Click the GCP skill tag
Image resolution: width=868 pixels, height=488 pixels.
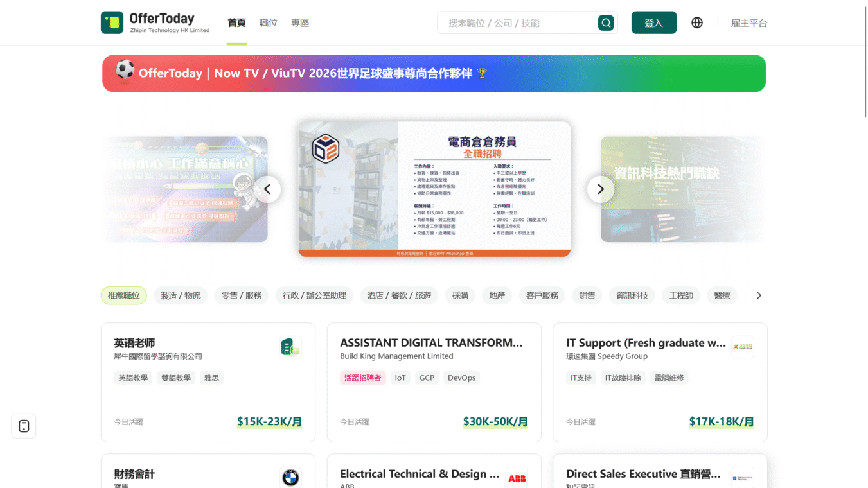click(427, 378)
